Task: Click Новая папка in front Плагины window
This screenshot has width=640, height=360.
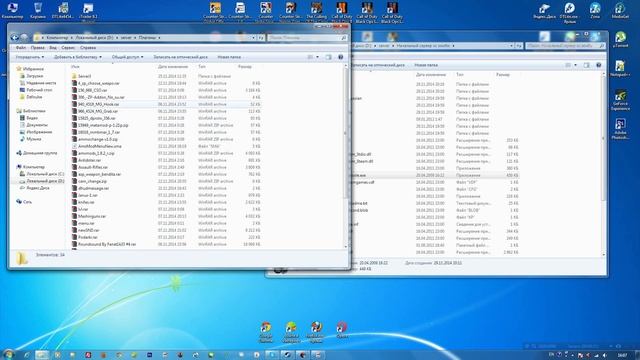Action: tap(229, 57)
